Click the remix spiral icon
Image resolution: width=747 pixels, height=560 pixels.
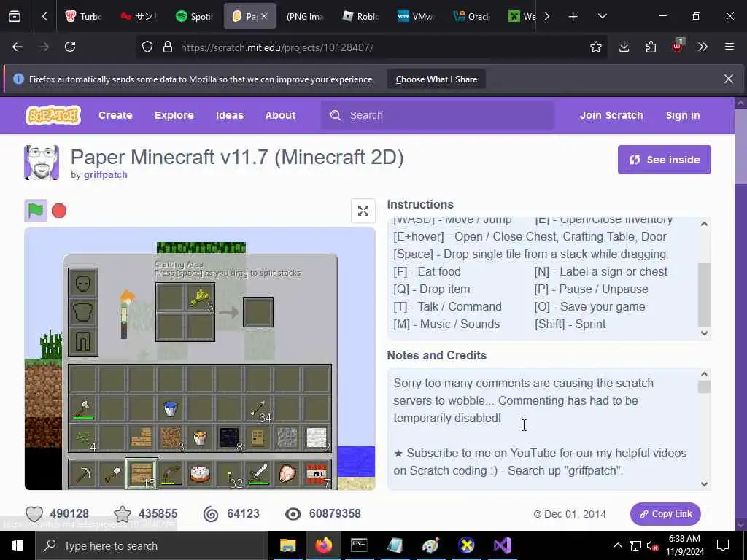pyautogui.click(x=211, y=514)
